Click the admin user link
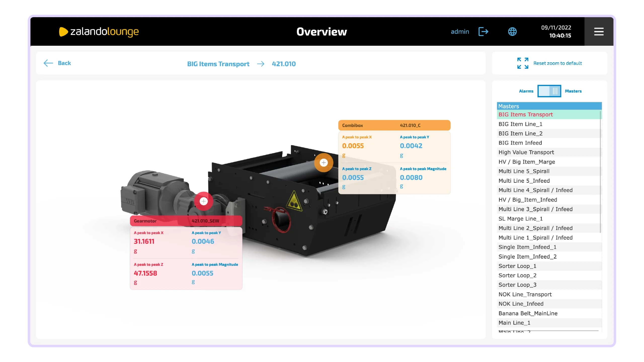 (460, 32)
